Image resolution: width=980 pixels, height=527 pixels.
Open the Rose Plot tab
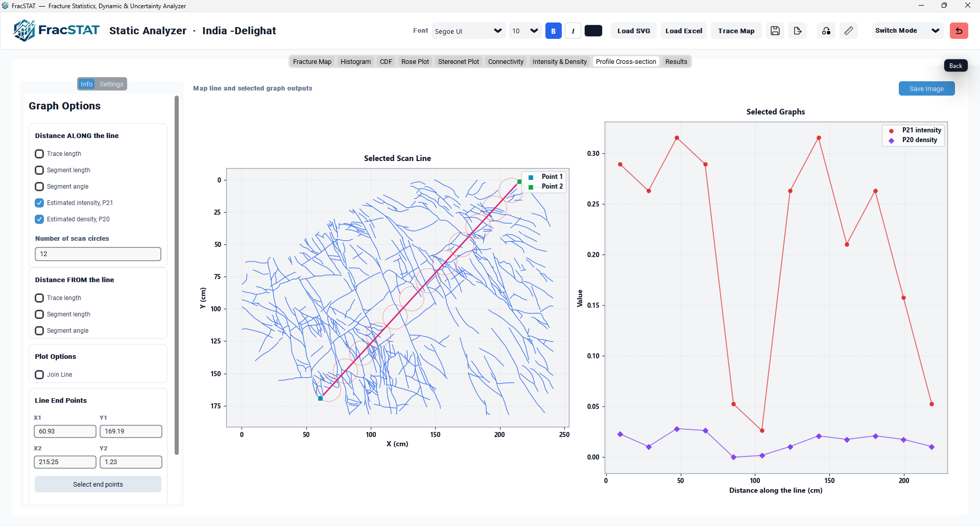coord(415,61)
